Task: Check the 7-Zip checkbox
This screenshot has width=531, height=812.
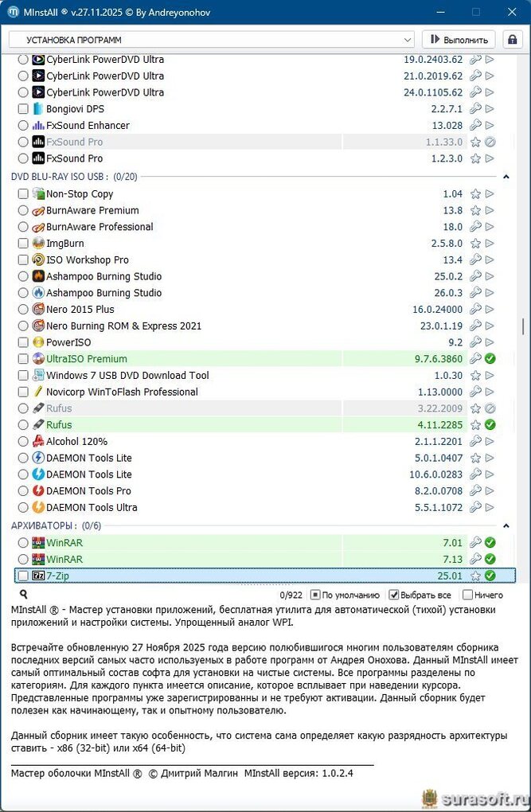Action: point(23,576)
